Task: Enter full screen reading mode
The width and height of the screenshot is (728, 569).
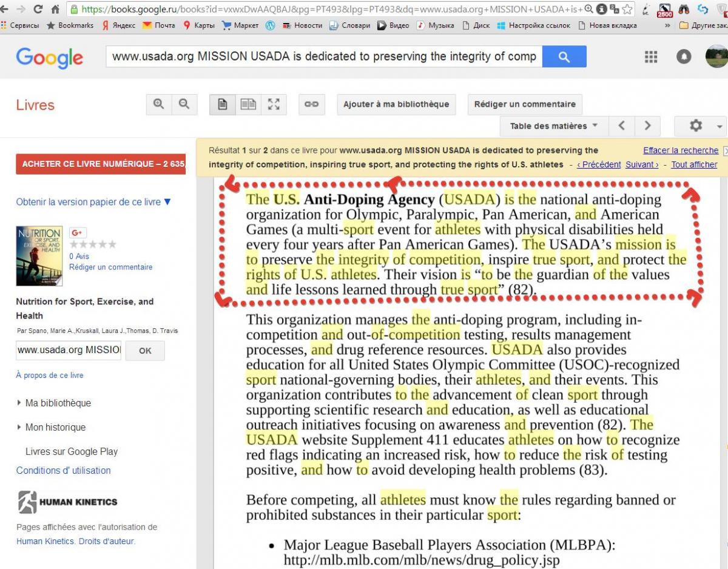Action: pyautogui.click(x=274, y=104)
